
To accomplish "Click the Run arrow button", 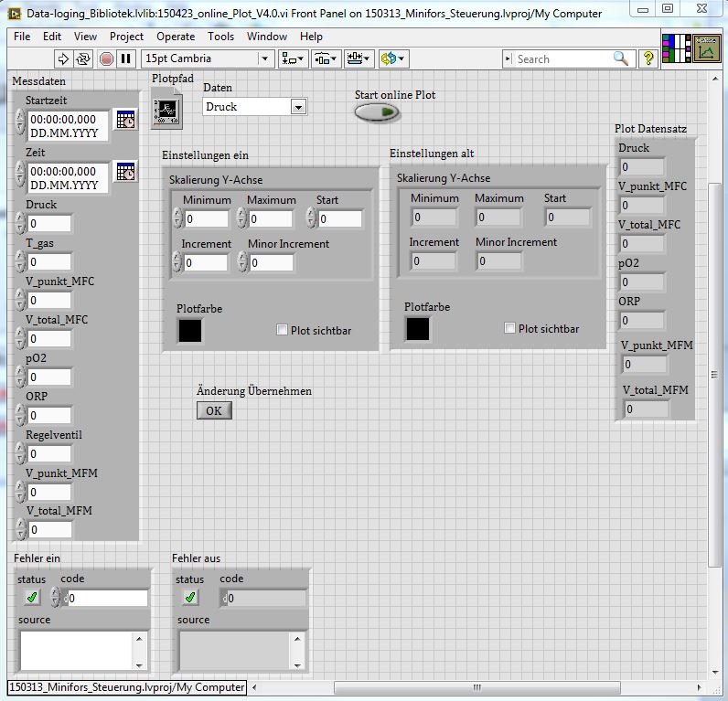I will (x=63, y=58).
